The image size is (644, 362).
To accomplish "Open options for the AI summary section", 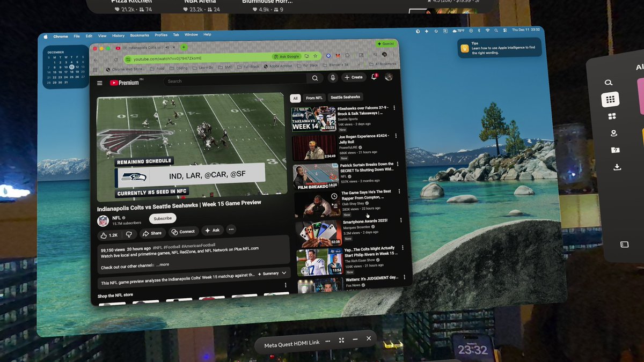I will click(286, 286).
